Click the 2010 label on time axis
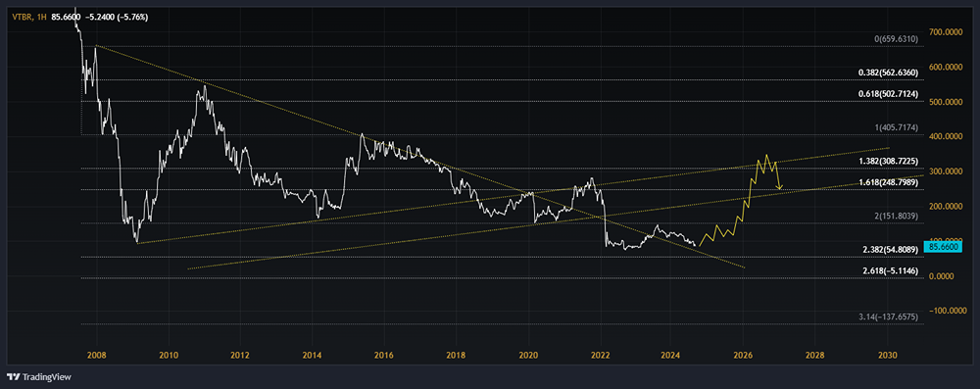The image size is (980, 389). 169,355
